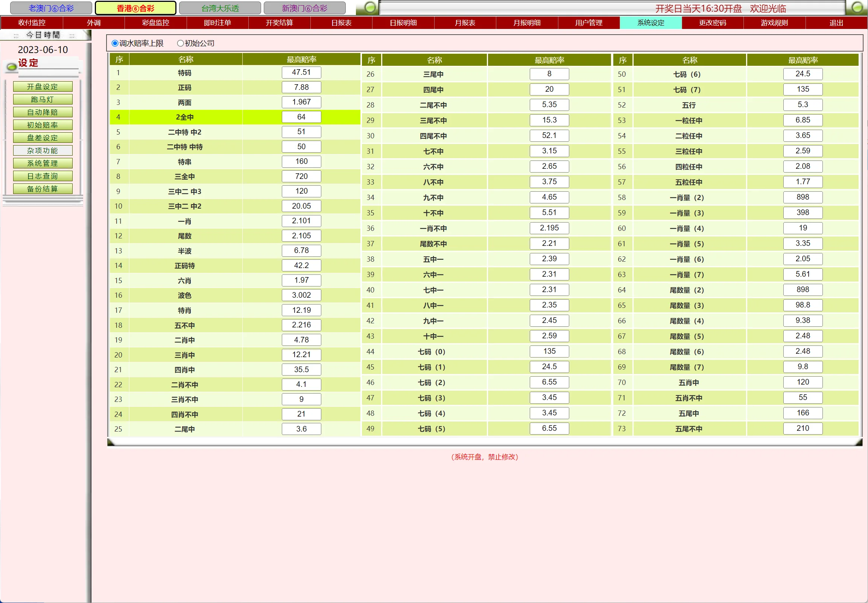Click the 退出 logout menu item

pyautogui.click(x=836, y=23)
